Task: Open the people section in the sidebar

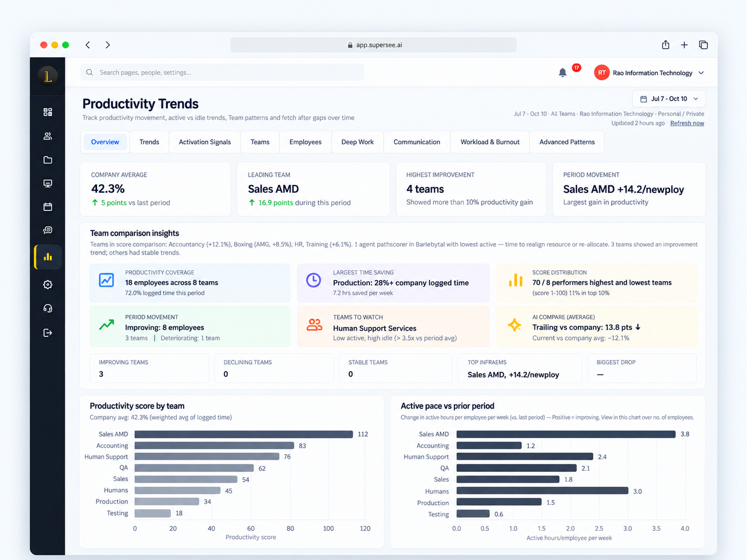Action: (48, 136)
